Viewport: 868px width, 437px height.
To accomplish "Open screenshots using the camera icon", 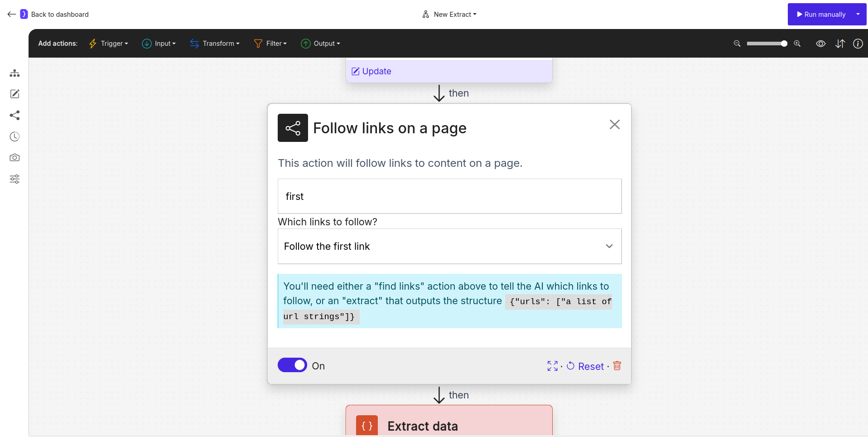I will (14, 157).
